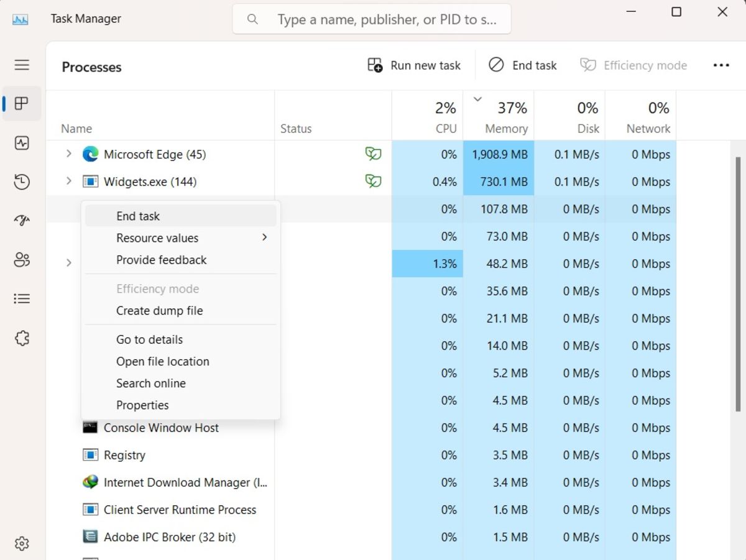The width and height of the screenshot is (746, 560).
Task: Select Search online menu entry
Action: 181,383
